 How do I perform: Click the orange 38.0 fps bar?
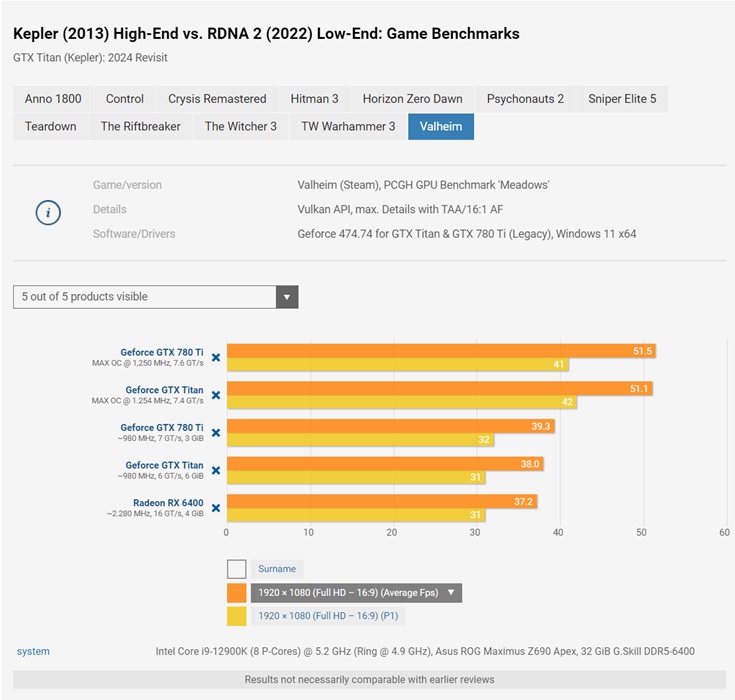click(x=385, y=464)
